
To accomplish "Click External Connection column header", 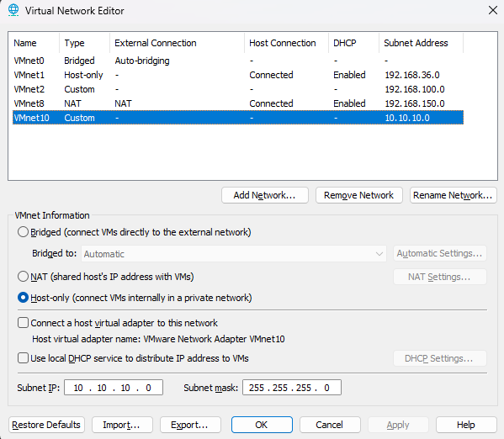I will coord(177,43).
